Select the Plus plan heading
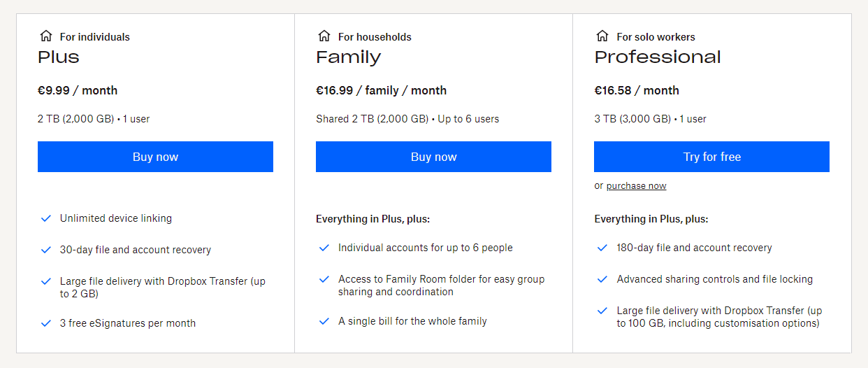Viewport: 868px width, 368px height. click(x=59, y=57)
